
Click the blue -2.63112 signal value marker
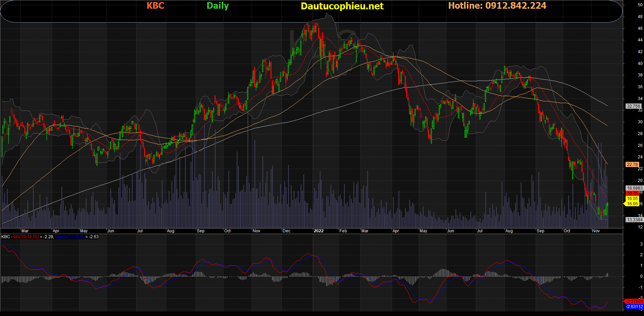click(x=634, y=307)
